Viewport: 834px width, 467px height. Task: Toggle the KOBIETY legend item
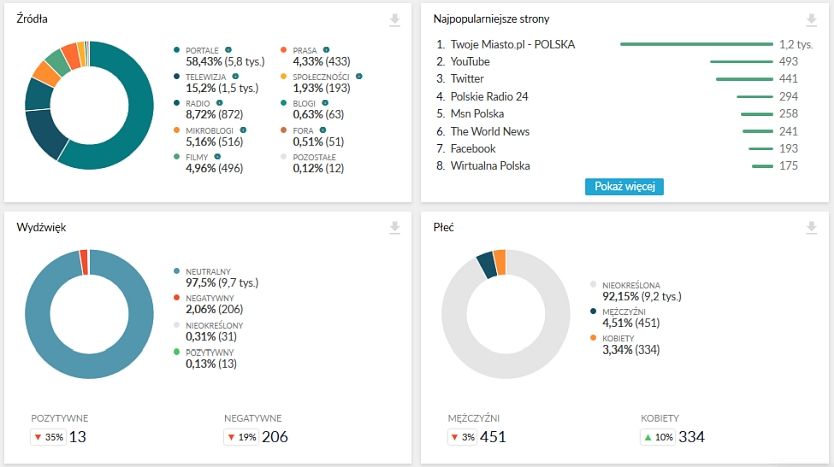click(x=617, y=339)
